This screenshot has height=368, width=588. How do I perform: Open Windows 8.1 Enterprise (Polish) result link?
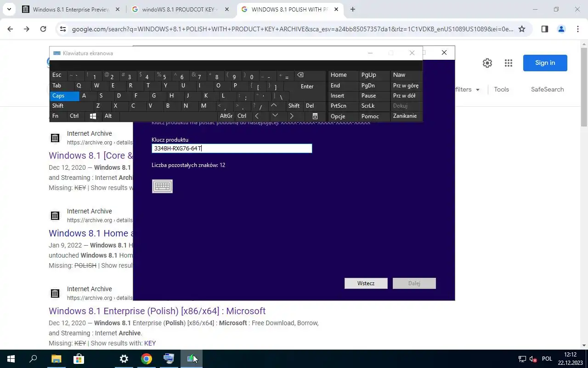pos(157,311)
